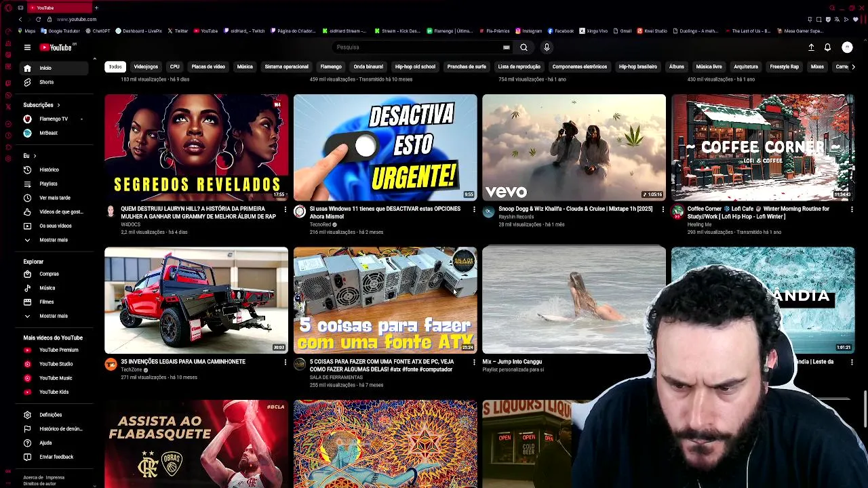Open options menu for 35 Invenções video
868x488 pixels.
tap(285, 362)
